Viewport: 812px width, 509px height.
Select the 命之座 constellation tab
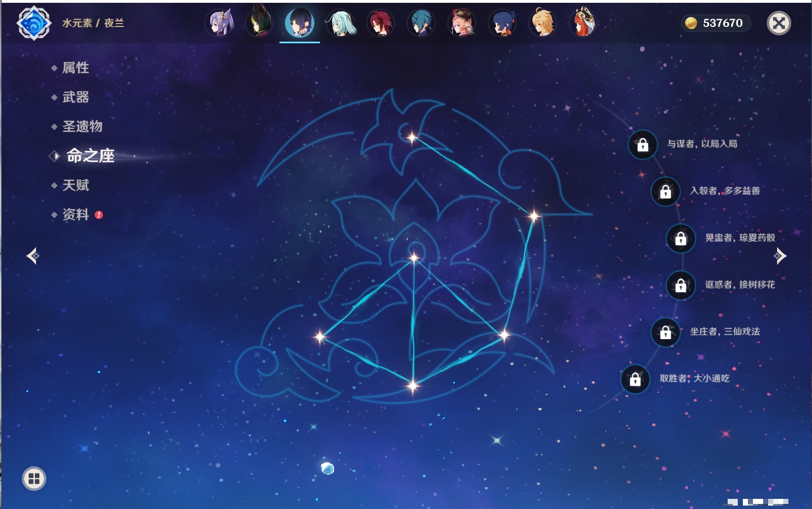tap(90, 156)
